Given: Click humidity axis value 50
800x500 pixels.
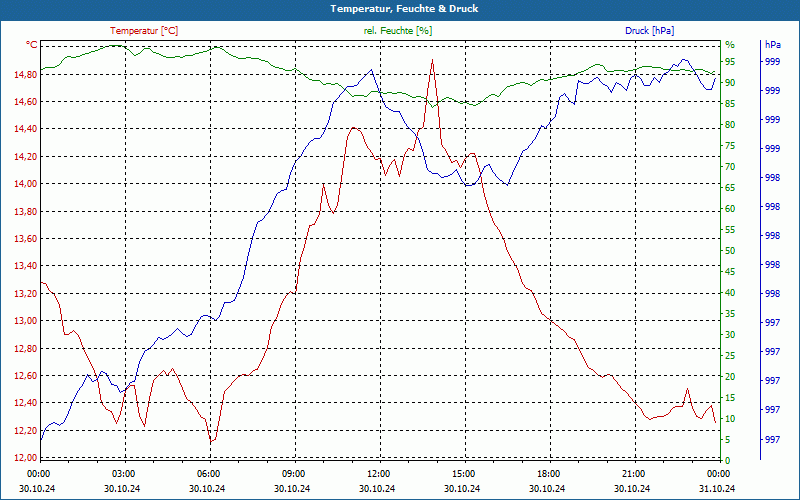Looking at the screenshot, I should [730, 251].
